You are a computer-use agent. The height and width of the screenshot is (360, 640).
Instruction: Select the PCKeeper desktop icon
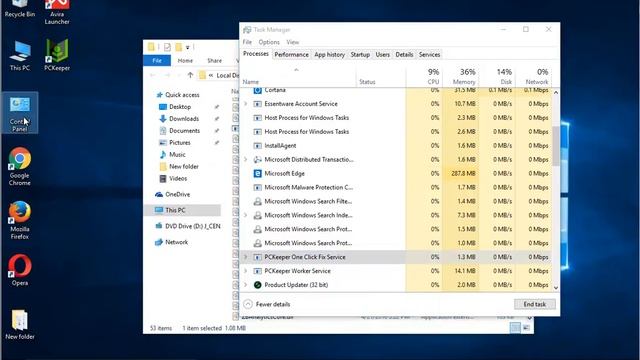click(x=57, y=55)
